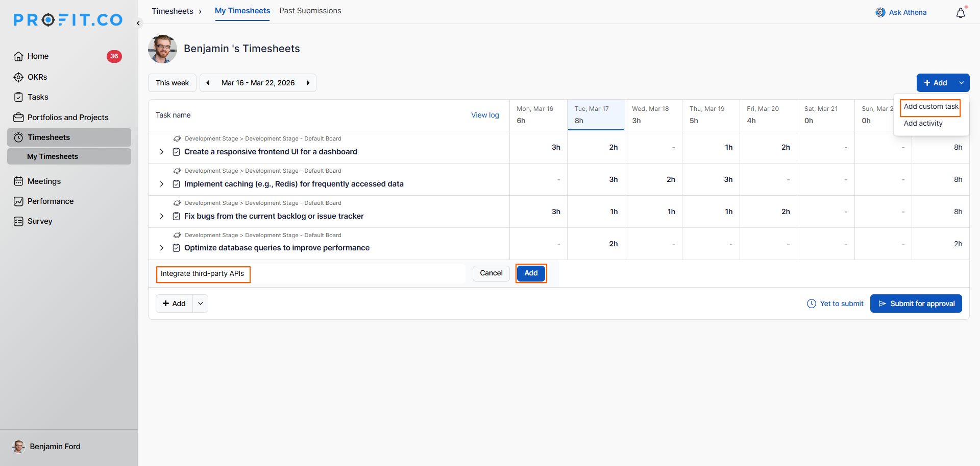Go to Portfolios and Projects
The width and height of the screenshot is (980, 466).
(x=67, y=118)
